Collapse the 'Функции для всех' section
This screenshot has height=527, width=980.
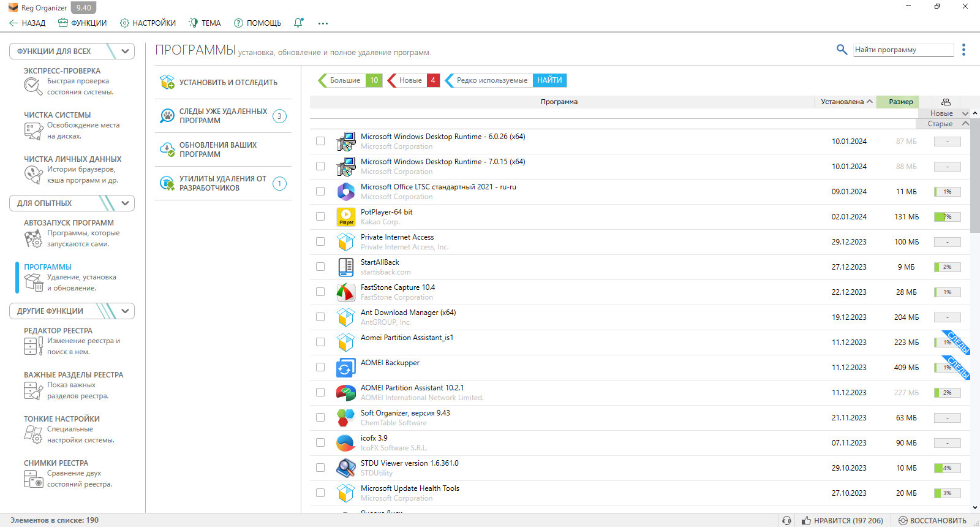[126, 51]
